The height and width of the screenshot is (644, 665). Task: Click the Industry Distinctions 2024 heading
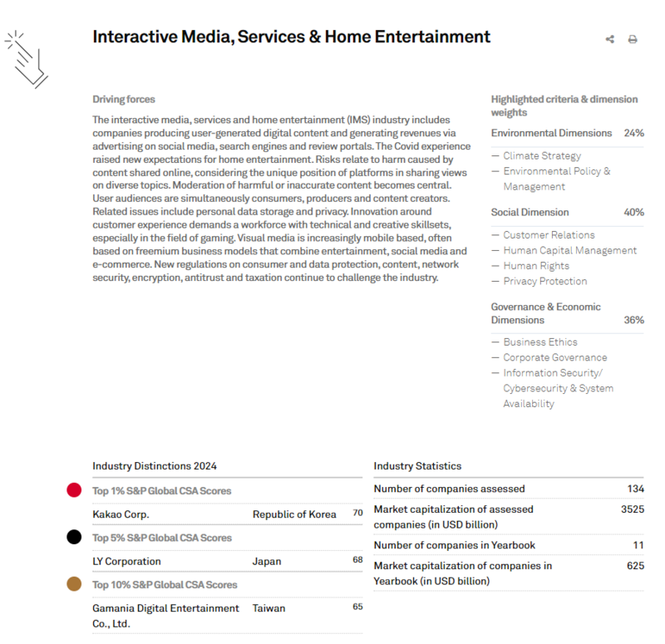point(155,466)
